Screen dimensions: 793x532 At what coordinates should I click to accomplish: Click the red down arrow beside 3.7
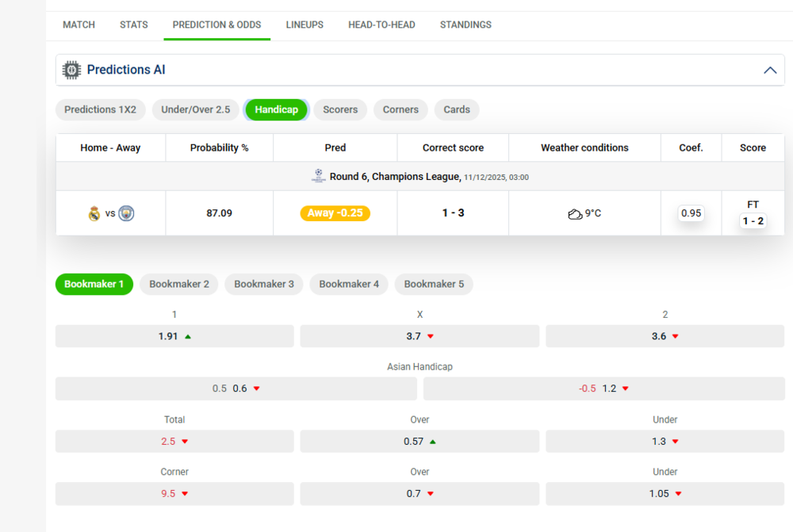(x=431, y=336)
